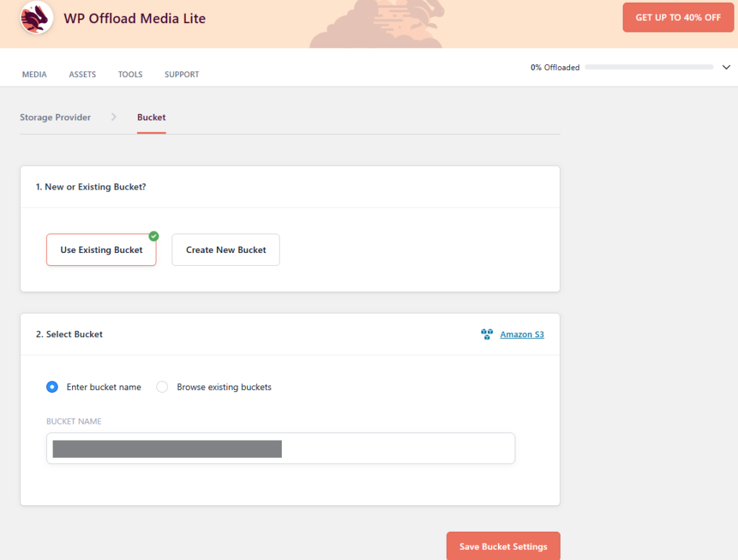
Task: Click the Amazon S3 provider icon
Action: pyautogui.click(x=486, y=334)
